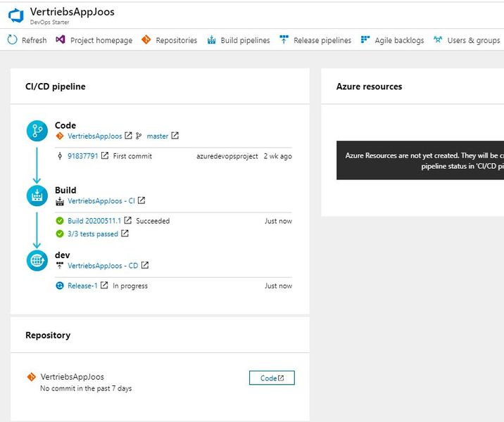This screenshot has height=422, width=504.
Task: Click the DevOps Starter subtitle
Action: click(x=49, y=23)
